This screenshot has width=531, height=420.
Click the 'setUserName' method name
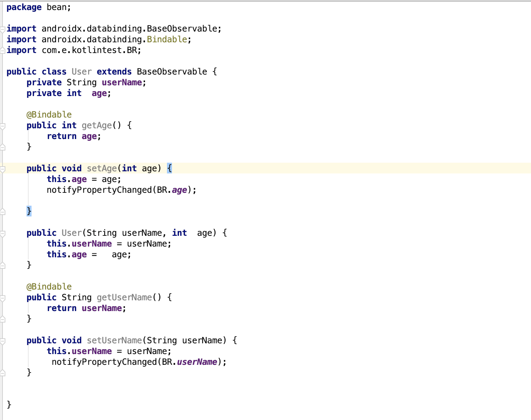(x=114, y=340)
